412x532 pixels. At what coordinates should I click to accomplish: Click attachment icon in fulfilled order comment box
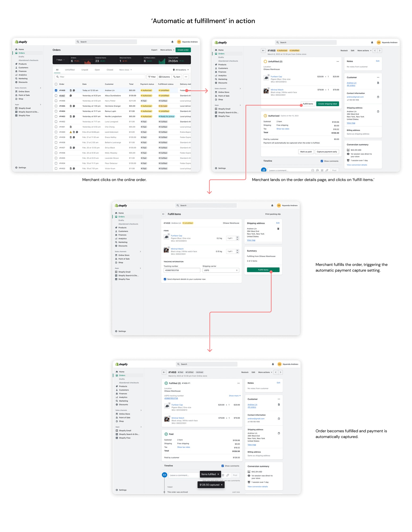click(228, 475)
